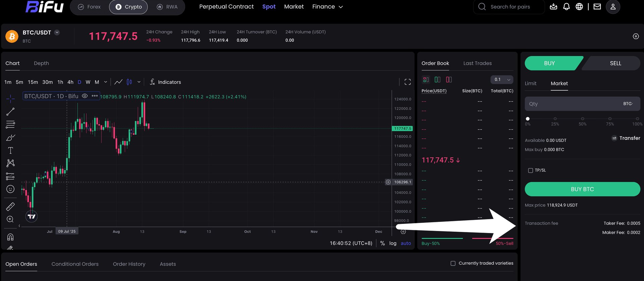This screenshot has width=644, height=281.
Task: Toggle chart symbol visibility eye
Action: tap(85, 96)
